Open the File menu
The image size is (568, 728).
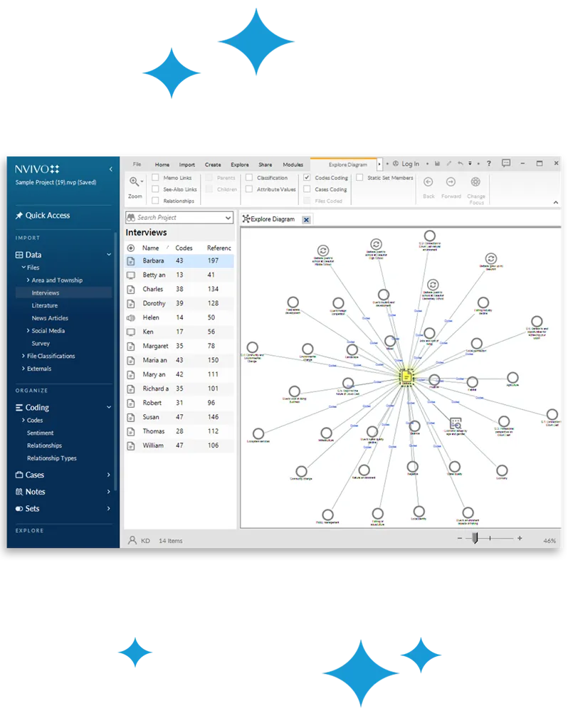pos(137,164)
